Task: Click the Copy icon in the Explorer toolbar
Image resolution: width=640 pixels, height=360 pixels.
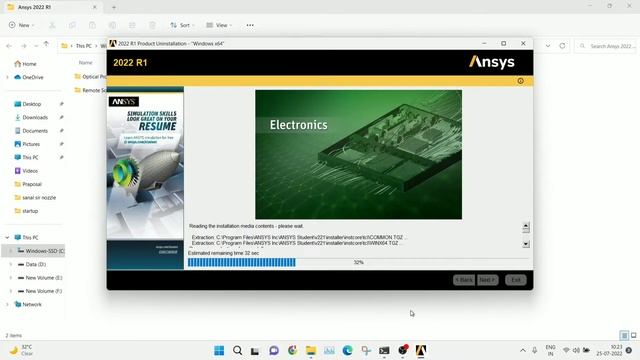Action: pos(72,25)
